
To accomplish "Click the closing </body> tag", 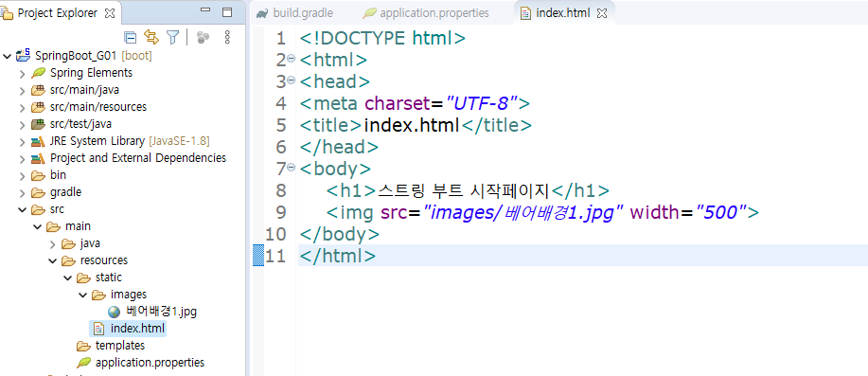I will click(x=339, y=234).
